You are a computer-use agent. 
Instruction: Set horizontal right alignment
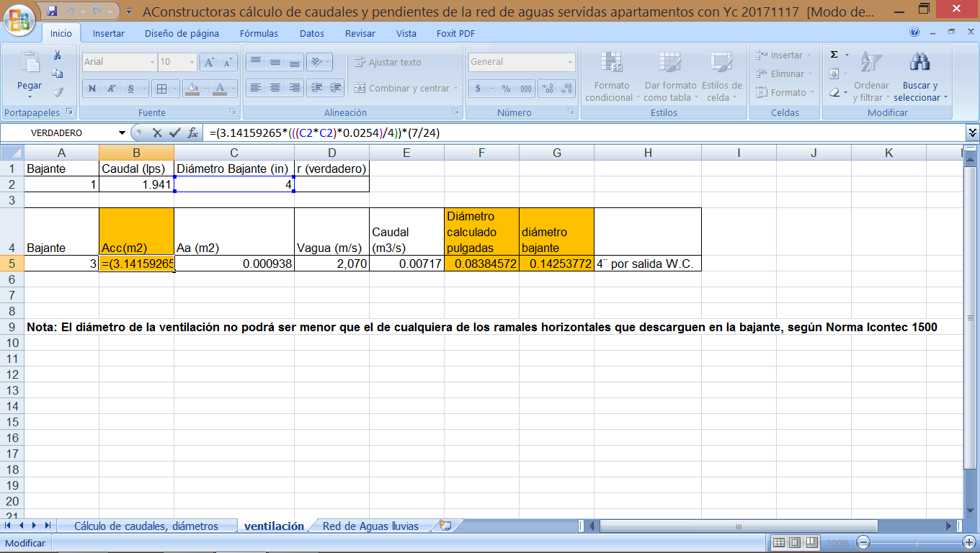pyautogui.click(x=294, y=88)
